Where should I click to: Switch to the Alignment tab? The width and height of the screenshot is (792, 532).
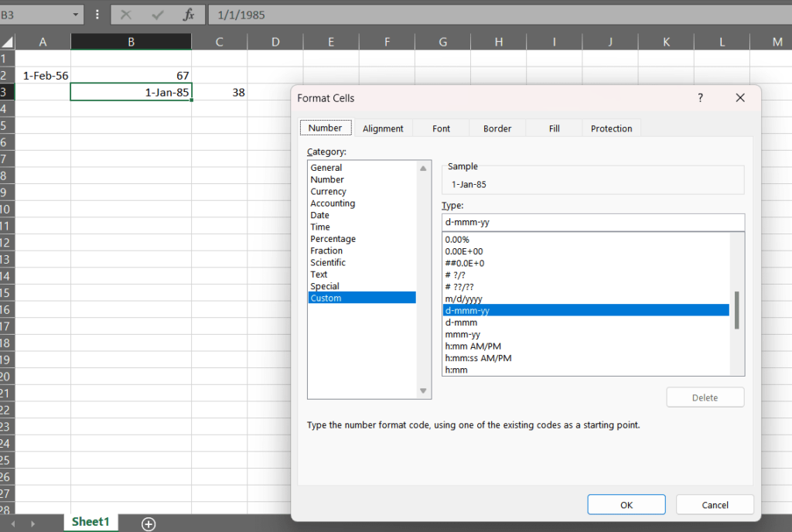click(x=383, y=128)
